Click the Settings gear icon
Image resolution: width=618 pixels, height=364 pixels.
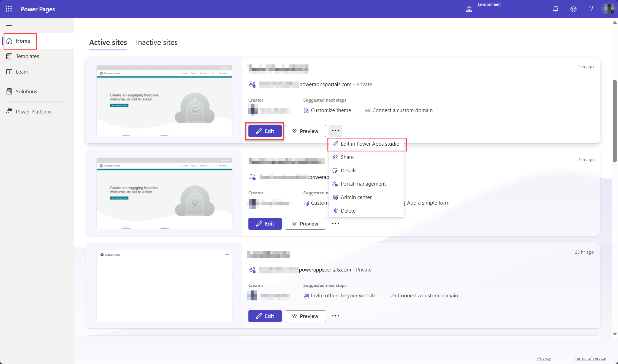point(573,9)
